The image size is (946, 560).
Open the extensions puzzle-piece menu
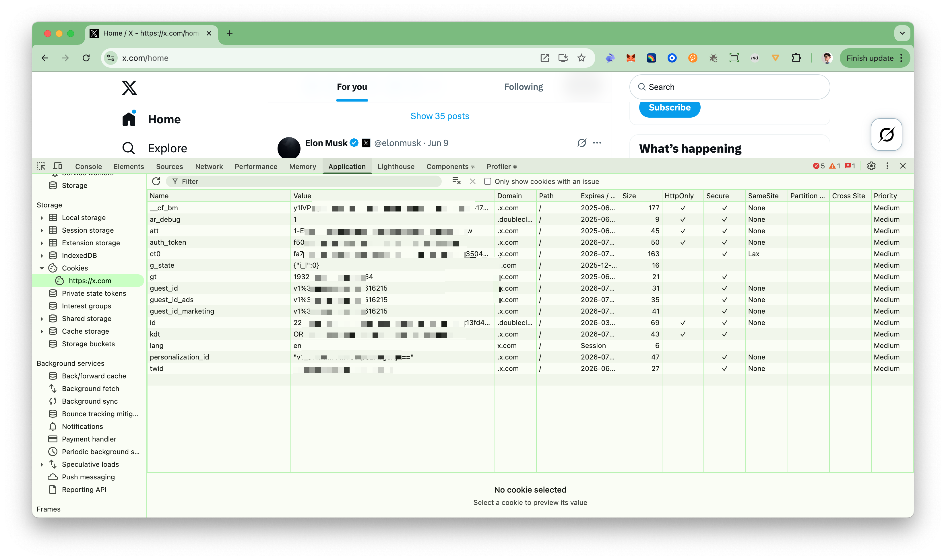(x=796, y=58)
